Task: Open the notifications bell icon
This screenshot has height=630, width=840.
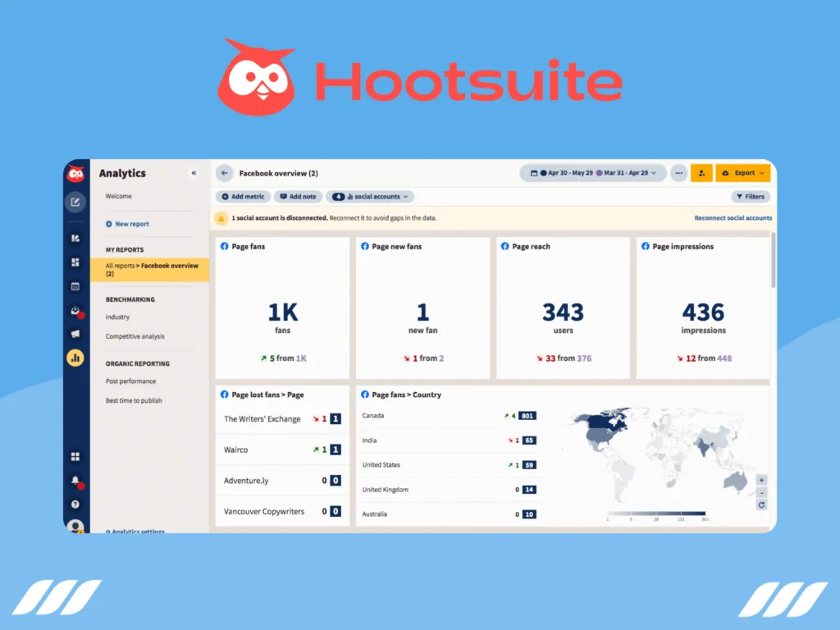Action: 75,480
